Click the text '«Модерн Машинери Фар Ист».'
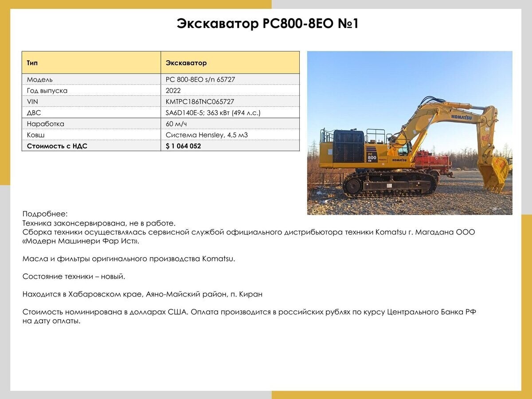 [81, 241]
